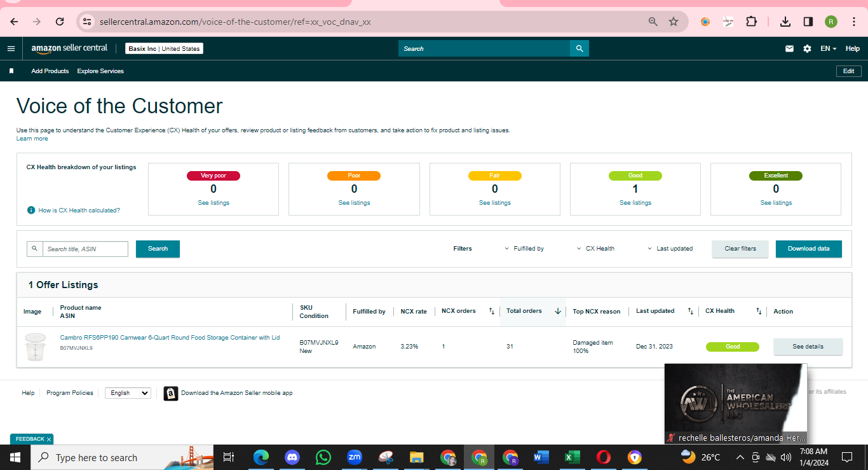The image size is (868, 470).
Task: Click the Dec 31, 2023 last updated date
Action: (x=654, y=347)
